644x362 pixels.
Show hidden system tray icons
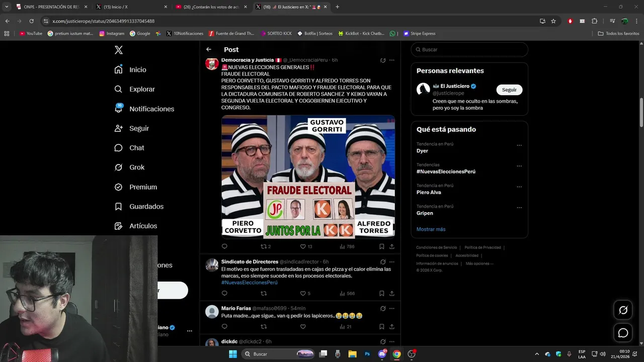pyautogui.click(x=537, y=354)
